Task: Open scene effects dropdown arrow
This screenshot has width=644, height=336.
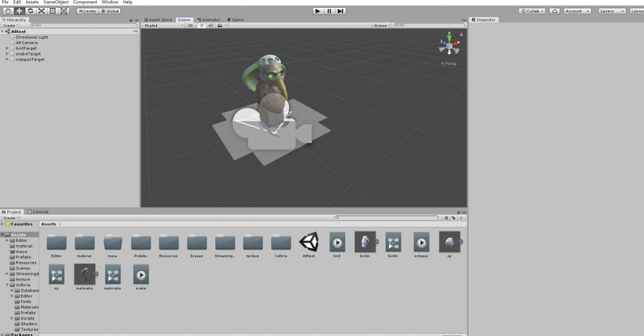Action: coord(226,26)
